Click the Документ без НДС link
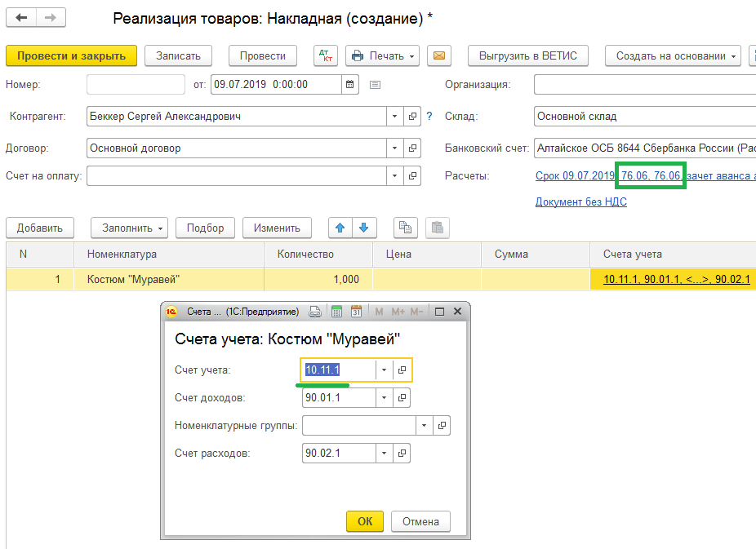The height and width of the screenshot is (549, 756). tap(580, 201)
